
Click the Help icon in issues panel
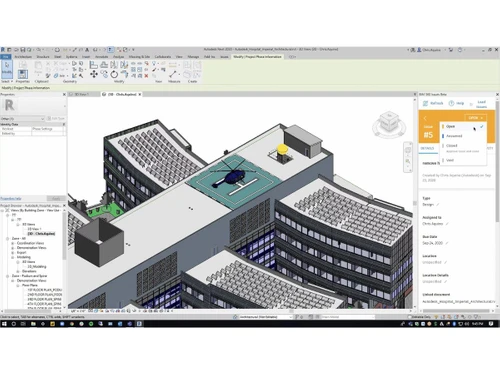451,103
